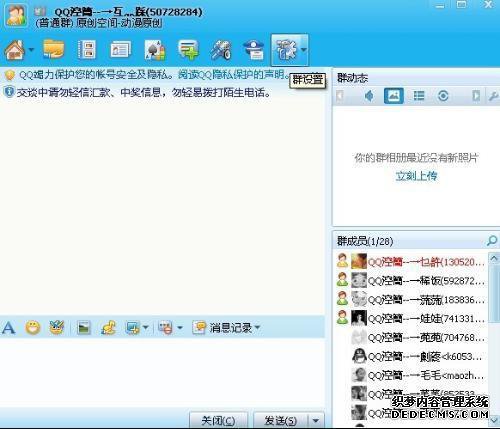Open the emoticon smiley picker

(x=33, y=328)
